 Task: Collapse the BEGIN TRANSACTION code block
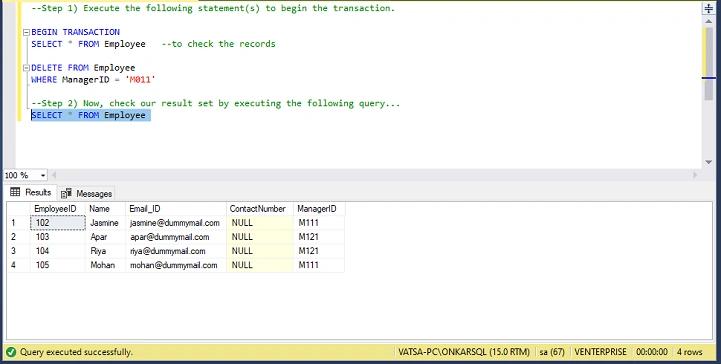(x=26, y=32)
